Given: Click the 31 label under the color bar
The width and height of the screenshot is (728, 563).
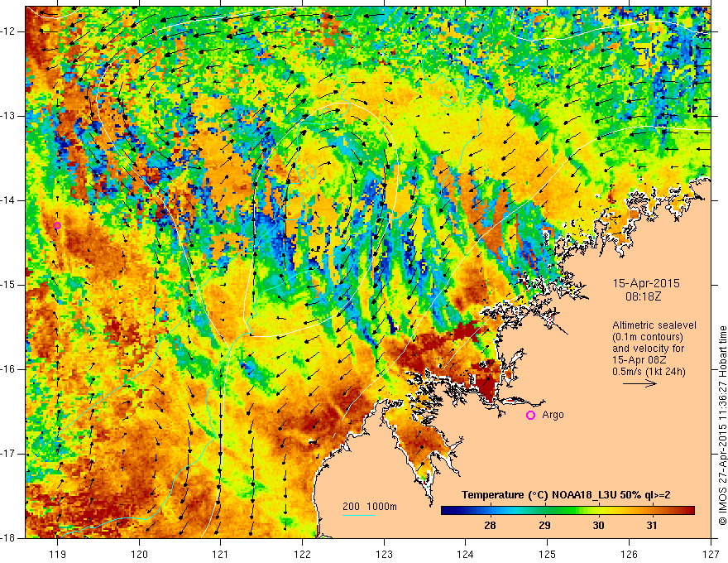Looking at the screenshot, I should coord(652,526).
